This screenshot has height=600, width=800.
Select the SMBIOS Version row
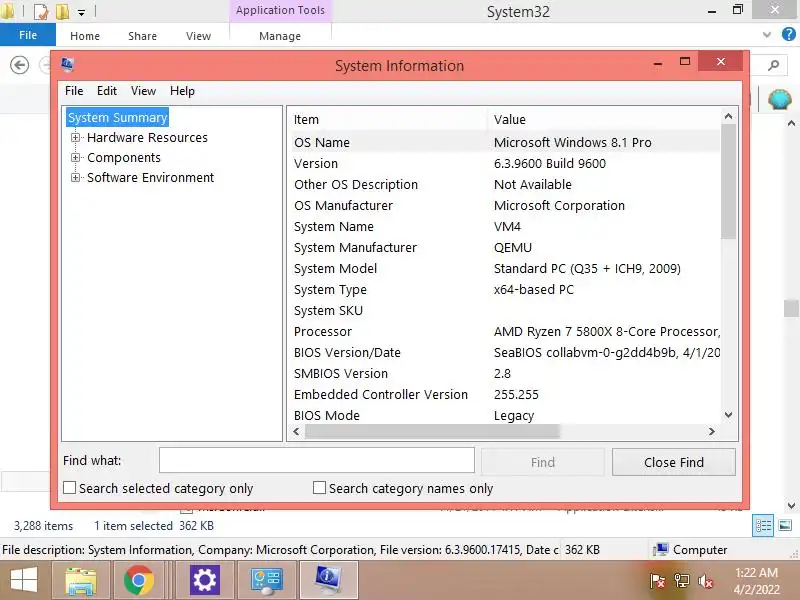[x=505, y=373]
